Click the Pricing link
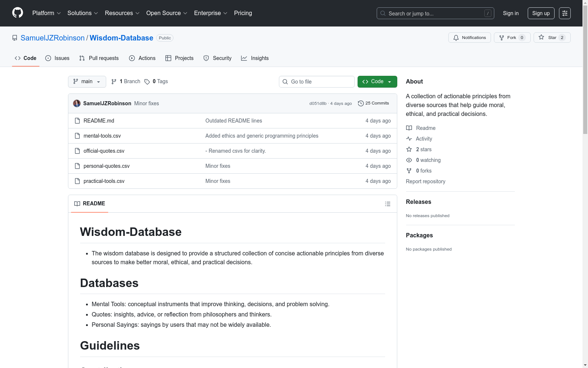Image resolution: width=588 pixels, height=368 pixels. 243,13
